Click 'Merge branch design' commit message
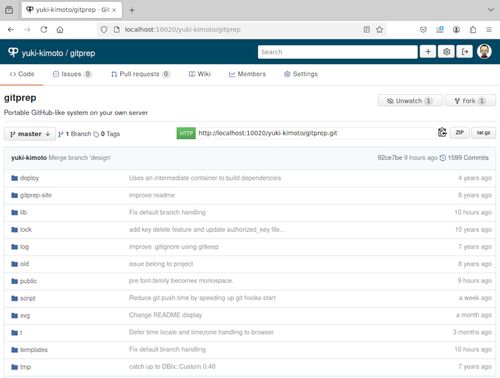The width and height of the screenshot is (500, 378). pyautogui.click(x=80, y=158)
